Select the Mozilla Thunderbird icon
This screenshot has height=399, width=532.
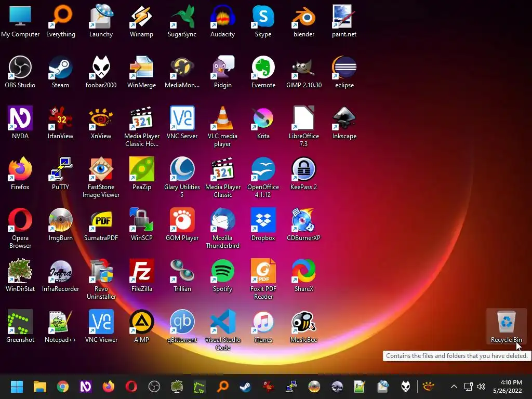click(222, 228)
